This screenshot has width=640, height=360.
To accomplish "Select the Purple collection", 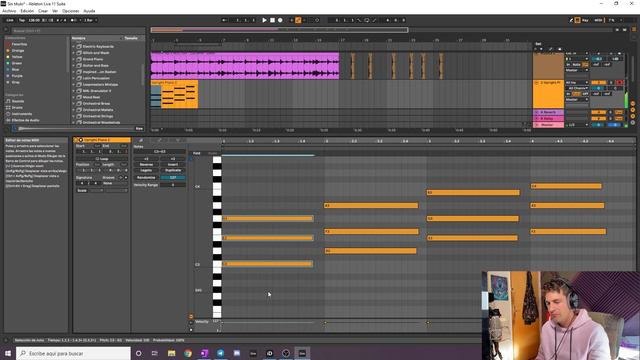I will [x=17, y=76].
